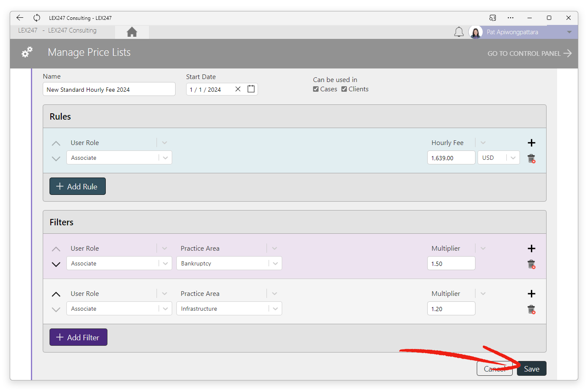Open the LEX247 Consulting tab
This screenshot has width=588, height=391.
pyautogui.click(x=72, y=30)
